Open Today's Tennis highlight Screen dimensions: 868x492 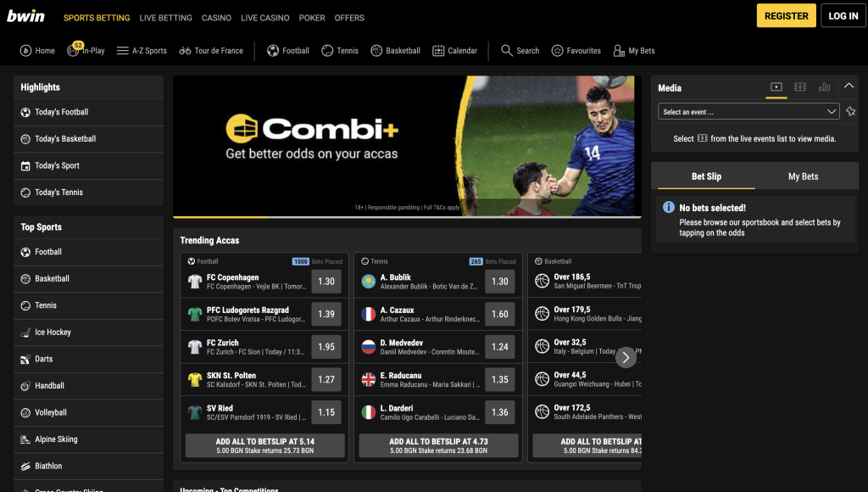88,193
